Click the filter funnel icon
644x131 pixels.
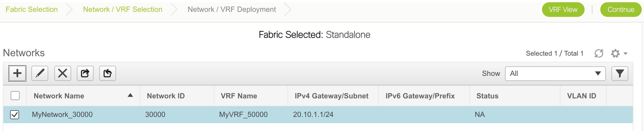pyautogui.click(x=620, y=74)
